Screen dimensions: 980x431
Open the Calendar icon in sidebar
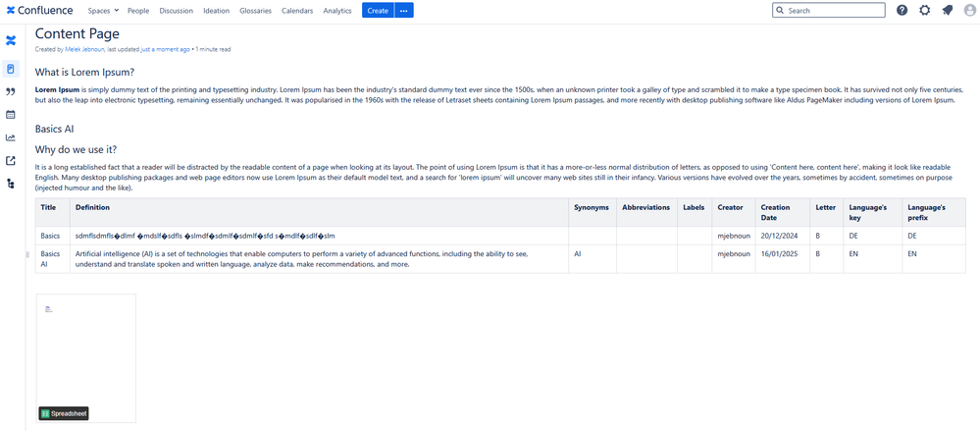coord(11,115)
